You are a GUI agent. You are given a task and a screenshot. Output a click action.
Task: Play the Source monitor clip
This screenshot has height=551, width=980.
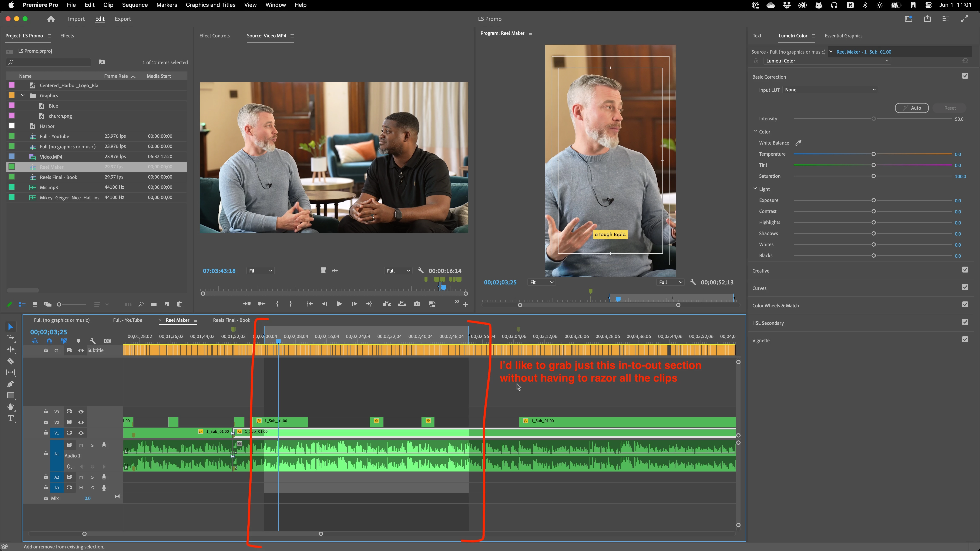pos(339,304)
